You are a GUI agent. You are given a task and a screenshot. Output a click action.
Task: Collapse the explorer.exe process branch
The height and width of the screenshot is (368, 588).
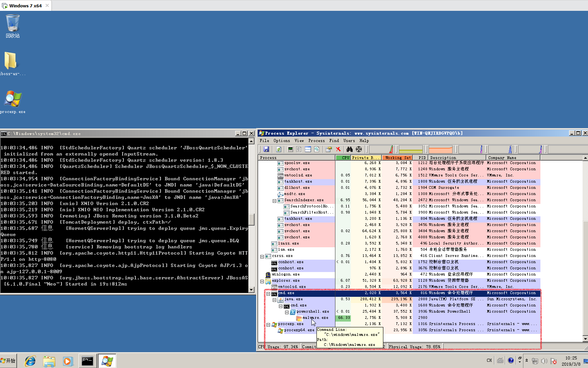262,281
